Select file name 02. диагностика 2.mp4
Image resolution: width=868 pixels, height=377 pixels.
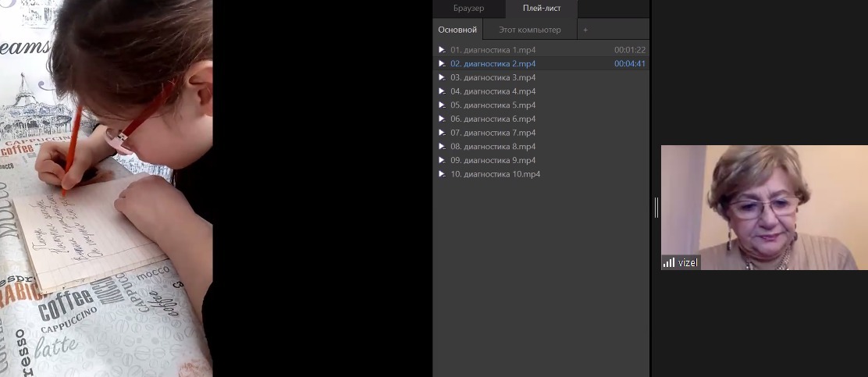click(x=493, y=64)
